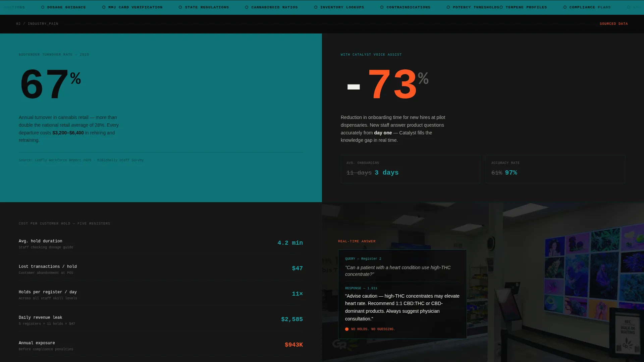Click the 'Before compliance penalties' subtext
Image resolution: width=644 pixels, height=362 pixels.
46,349
